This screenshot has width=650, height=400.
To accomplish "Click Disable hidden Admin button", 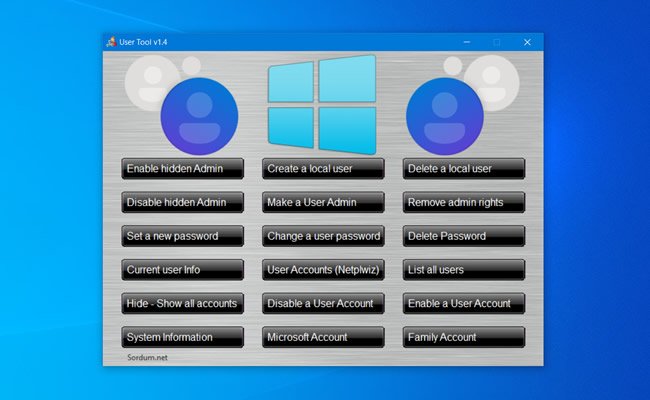I will point(182,202).
